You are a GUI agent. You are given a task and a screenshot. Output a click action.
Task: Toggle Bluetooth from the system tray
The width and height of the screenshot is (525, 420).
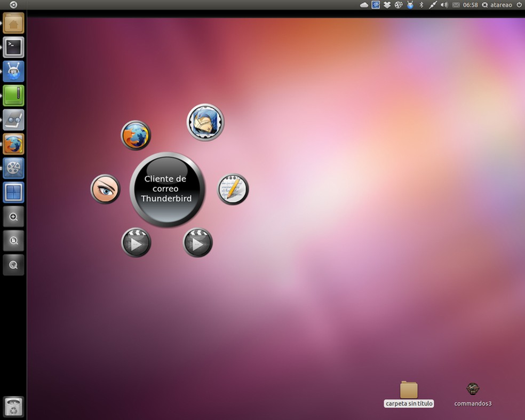pos(421,5)
